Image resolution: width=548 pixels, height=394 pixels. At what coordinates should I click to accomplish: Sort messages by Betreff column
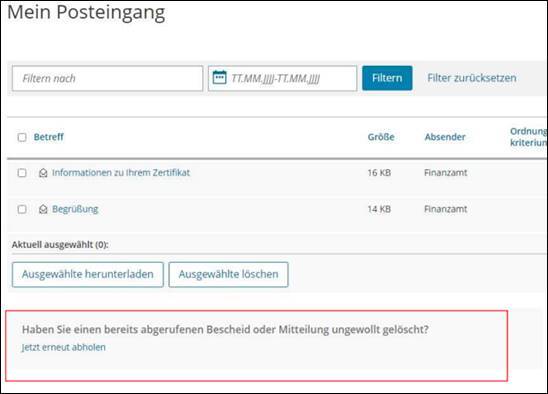(x=49, y=137)
